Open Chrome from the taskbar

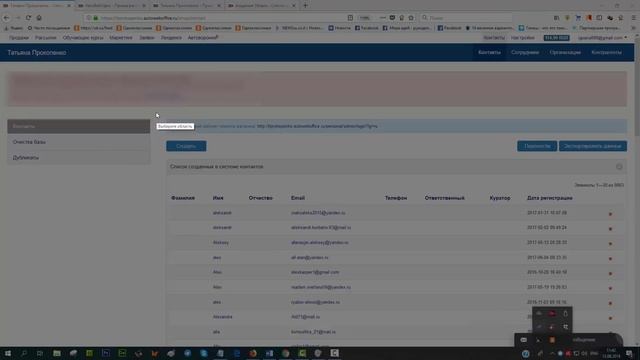point(285,353)
